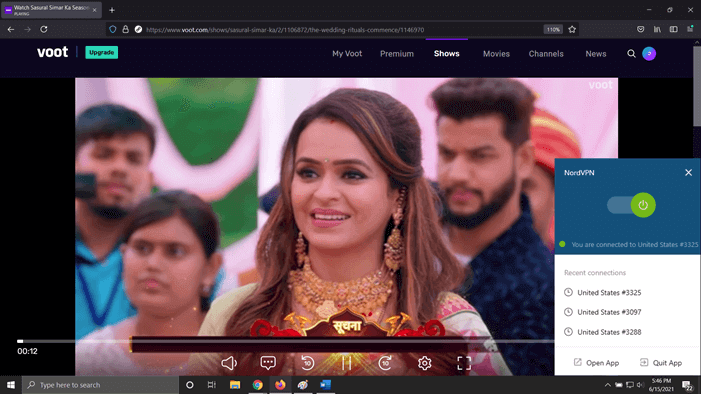Go back with browser back arrow
Screen dimensions: 701x394
click(11, 30)
